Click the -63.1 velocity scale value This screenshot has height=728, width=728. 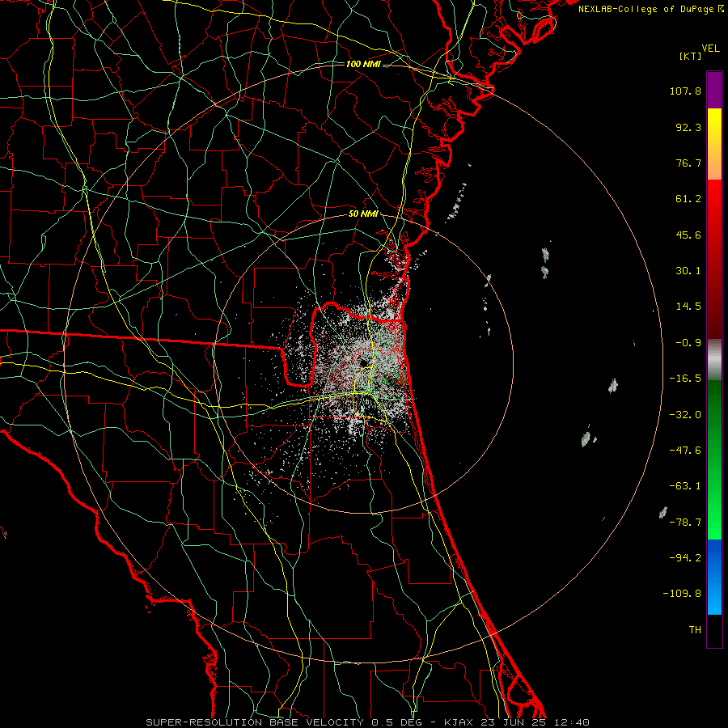[x=685, y=486]
